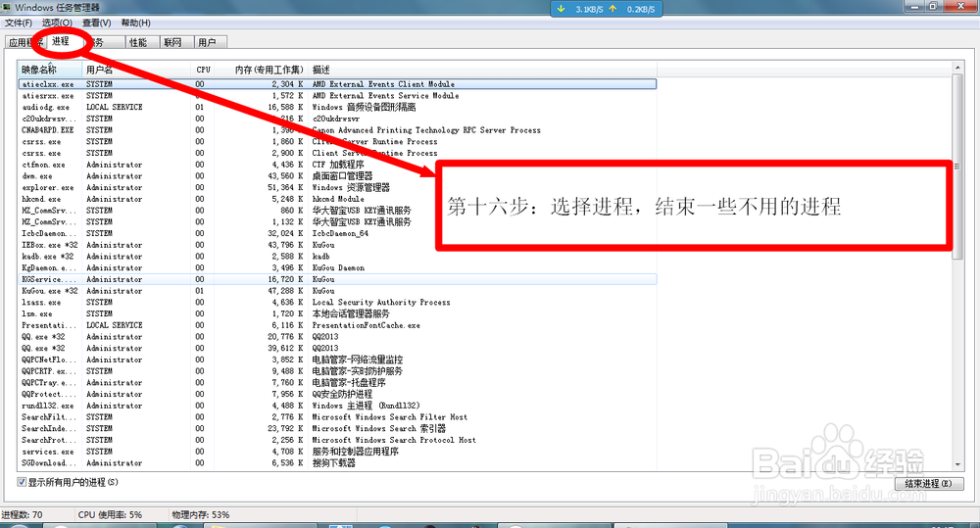Click the 电脑管家-实时防护服务 description cell

tap(358, 371)
